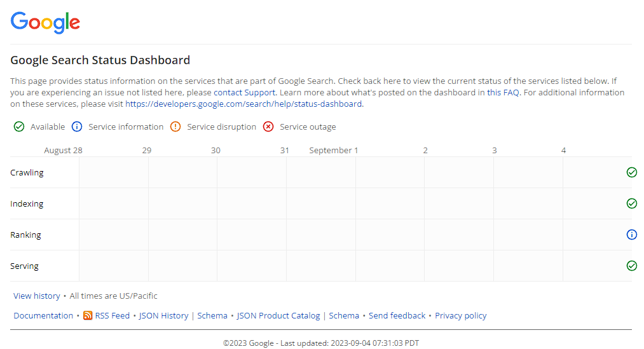Click the green Available legend icon
644x349 pixels.
click(19, 127)
